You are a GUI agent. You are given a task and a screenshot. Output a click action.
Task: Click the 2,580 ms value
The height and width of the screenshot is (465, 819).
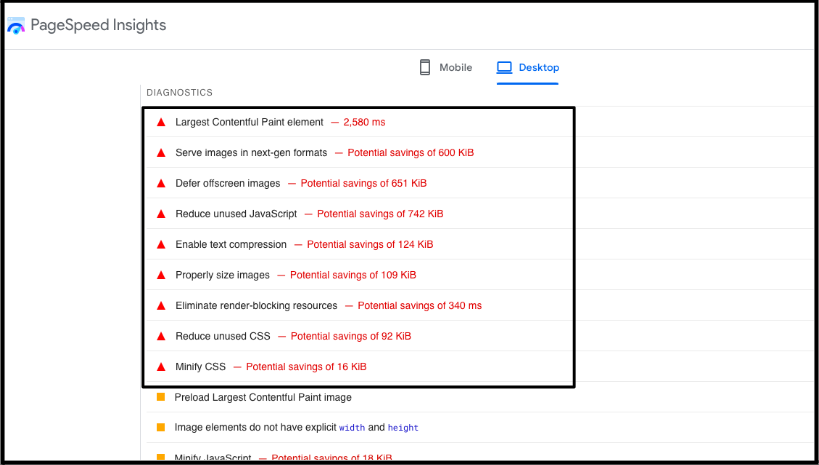[364, 122]
